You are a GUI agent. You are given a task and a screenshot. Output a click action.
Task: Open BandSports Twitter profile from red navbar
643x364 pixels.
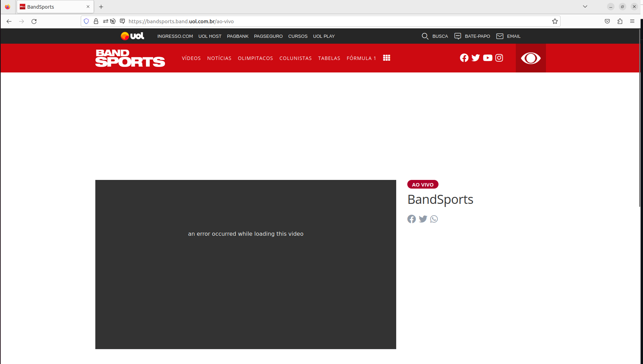coord(476,58)
